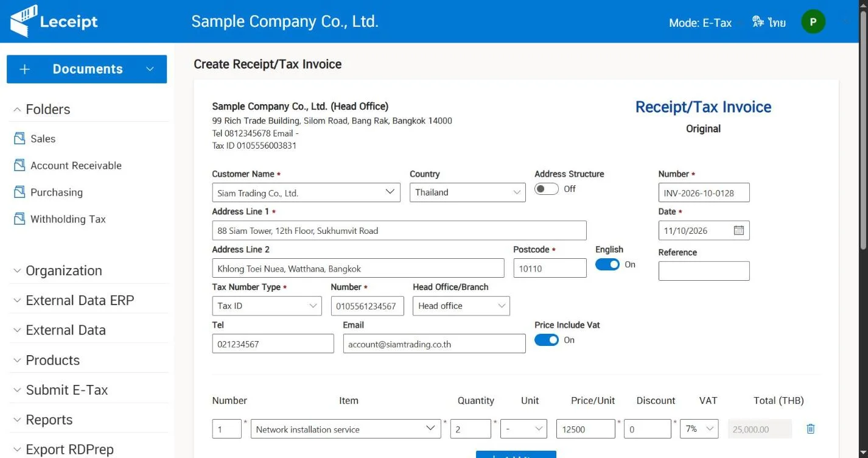Click the Email field
Screen dimensions: 868x458
pos(434,343)
